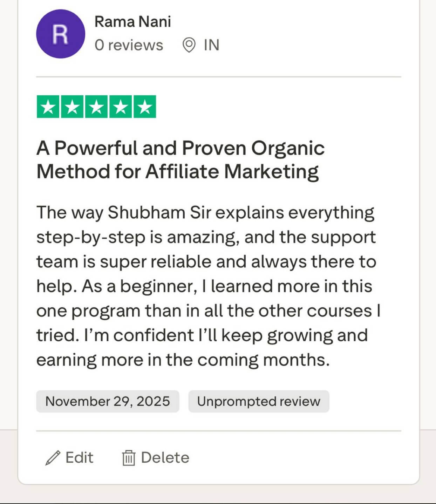
Task: Click the third green rating star
Action: pyautogui.click(x=96, y=107)
